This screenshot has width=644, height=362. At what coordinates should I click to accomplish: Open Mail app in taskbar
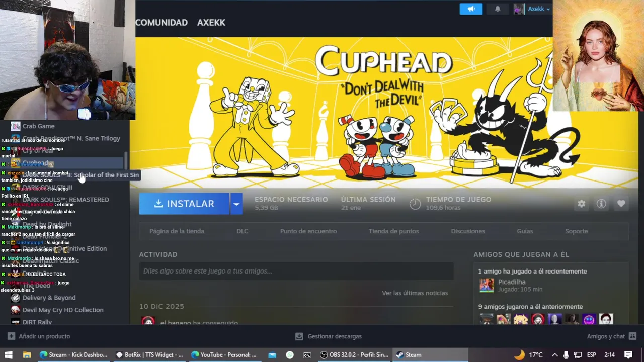[x=272, y=355]
